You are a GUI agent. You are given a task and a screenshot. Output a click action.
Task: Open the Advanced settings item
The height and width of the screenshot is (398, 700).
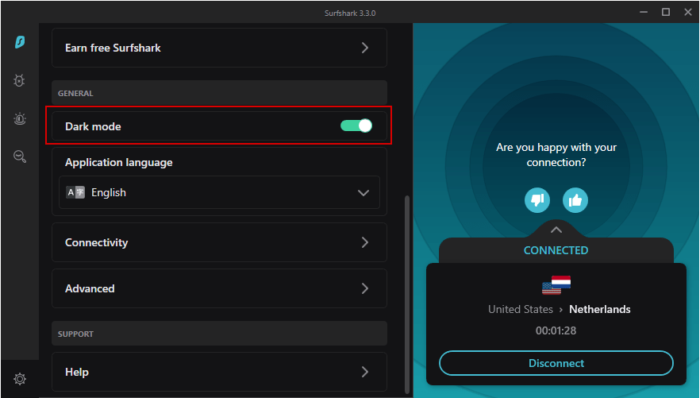219,288
